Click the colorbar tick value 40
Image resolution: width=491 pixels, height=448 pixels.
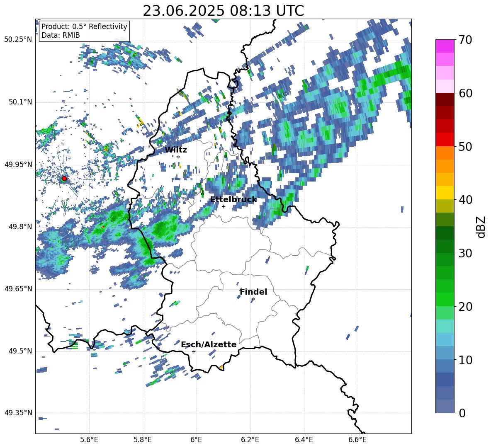point(466,200)
